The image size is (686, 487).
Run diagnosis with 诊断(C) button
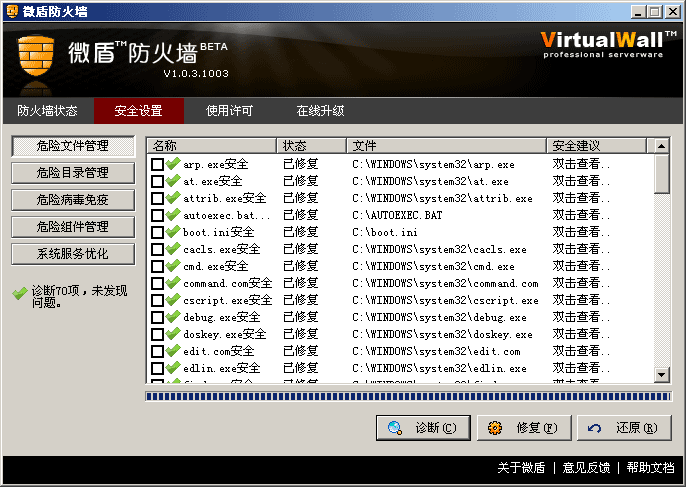point(424,428)
